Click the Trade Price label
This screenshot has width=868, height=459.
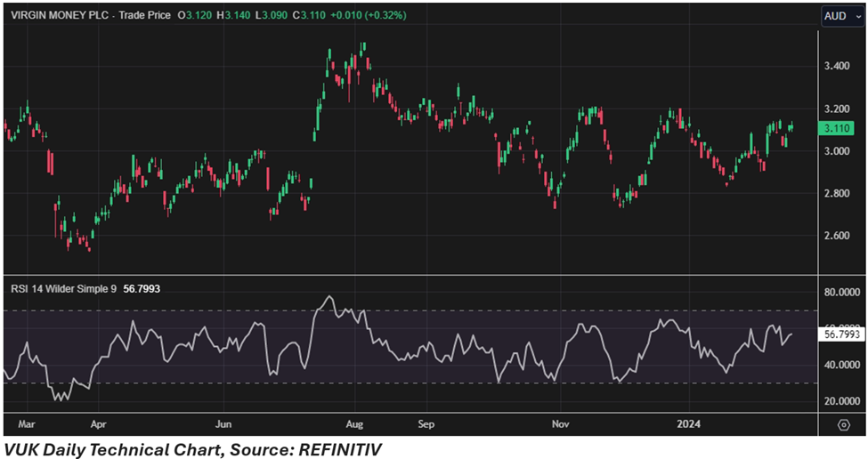(144, 15)
